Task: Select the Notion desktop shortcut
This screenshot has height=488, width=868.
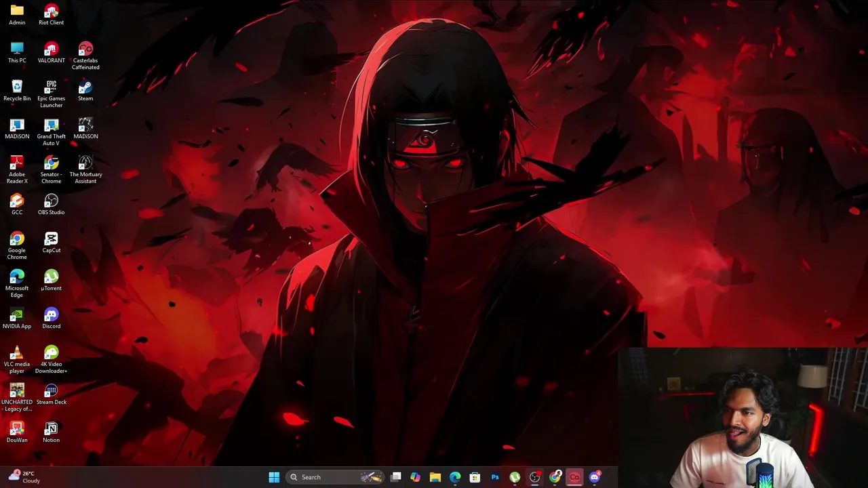Action: [x=52, y=432]
